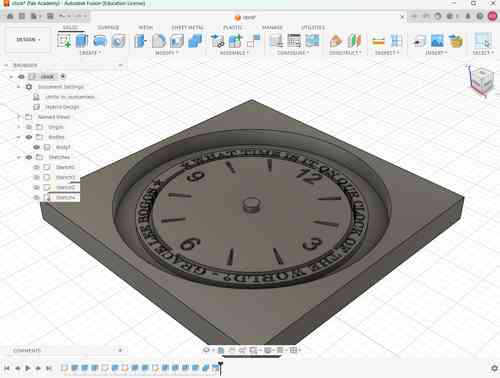The width and height of the screenshot is (500, 378).
Task: Switch to the SURFACE tab
Action: (108, 27)
